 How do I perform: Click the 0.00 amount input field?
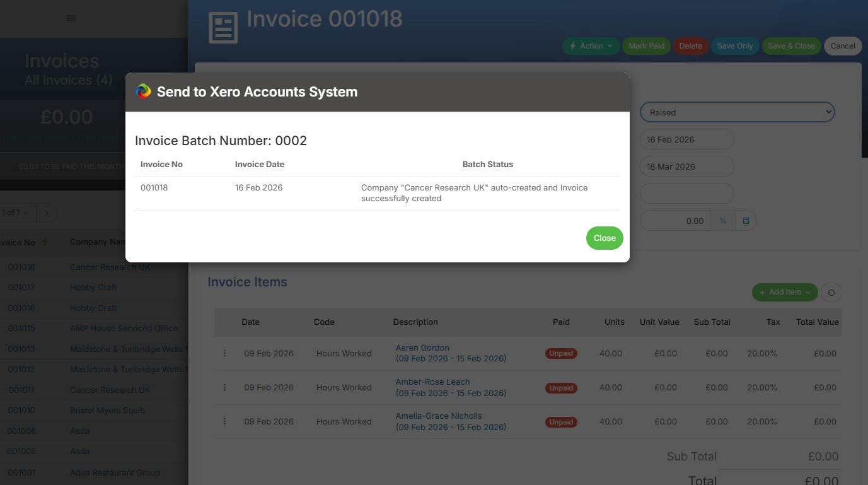tap(676, 221)
